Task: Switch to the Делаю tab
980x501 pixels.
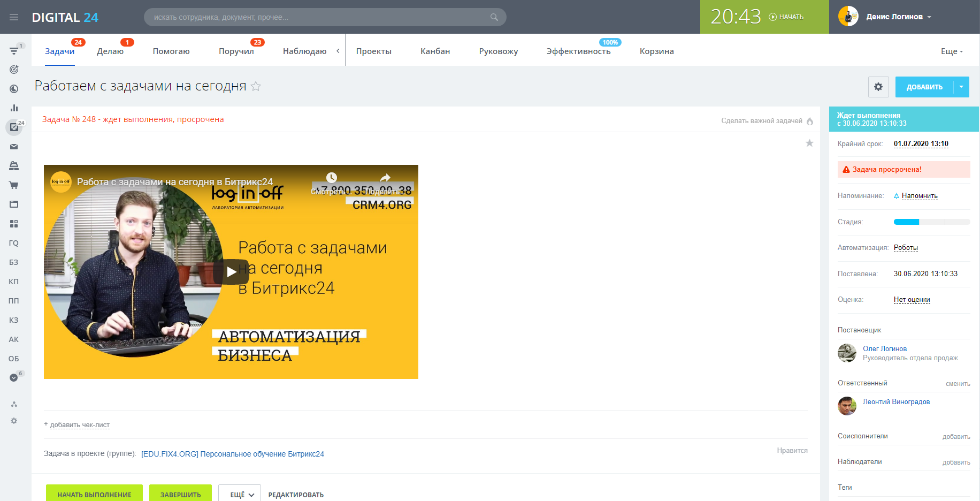Action: tap(110, 51)
